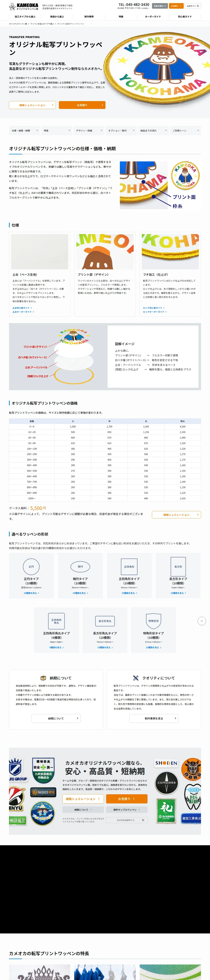Click the 制作事例を見る button
Screen dimensions: 210x980
(154, 718)
